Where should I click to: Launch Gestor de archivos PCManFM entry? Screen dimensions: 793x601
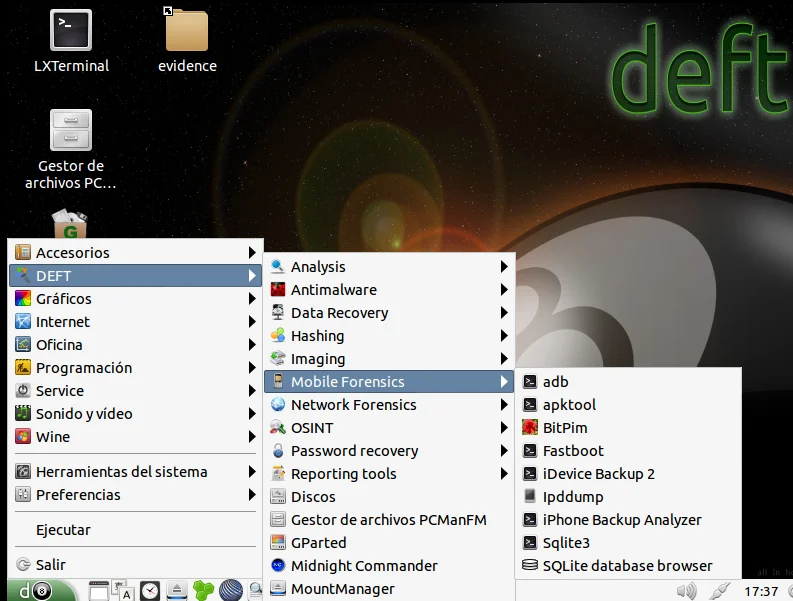tap(389, 520)
